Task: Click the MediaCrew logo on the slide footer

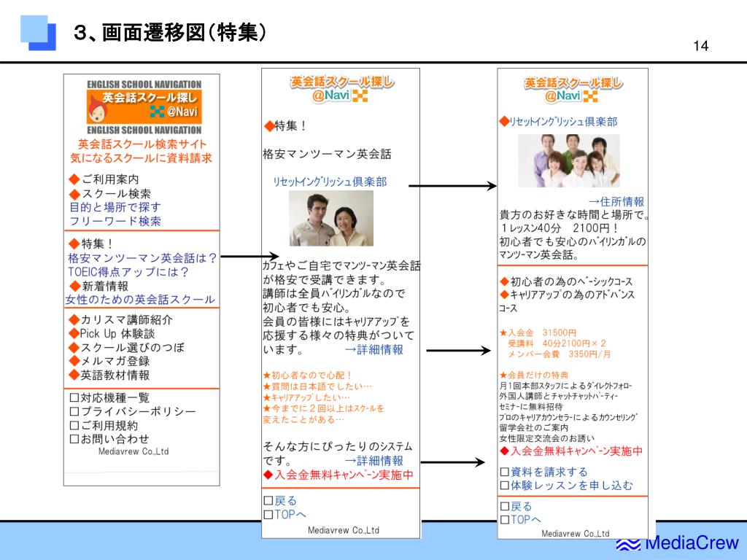Action: click(x=677, y=543)
